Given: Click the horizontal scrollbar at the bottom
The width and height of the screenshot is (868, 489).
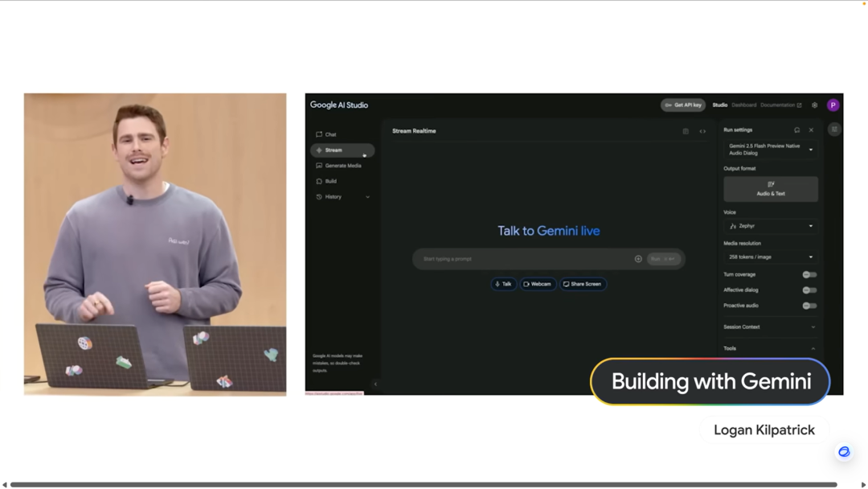Looking at the screenshot, I should click(424, 484).
